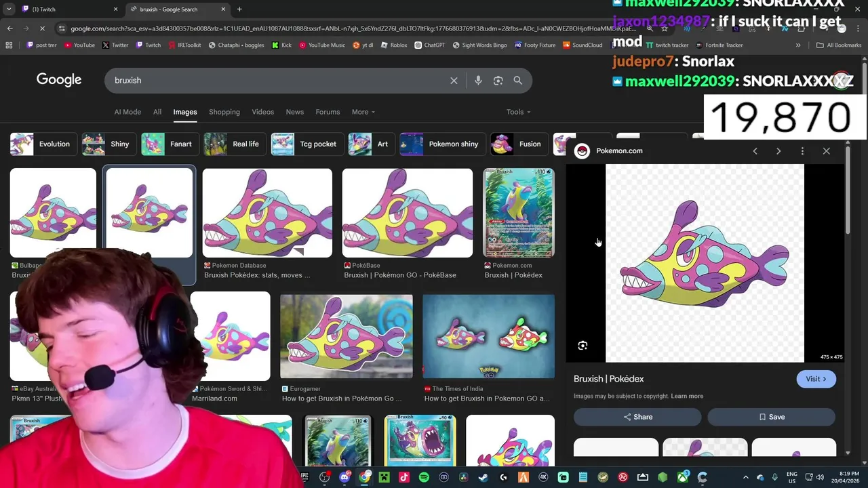Open the Pokemon.com source link in preview header
This screenshot has width=868, height=488.
[x=608, y=151]
